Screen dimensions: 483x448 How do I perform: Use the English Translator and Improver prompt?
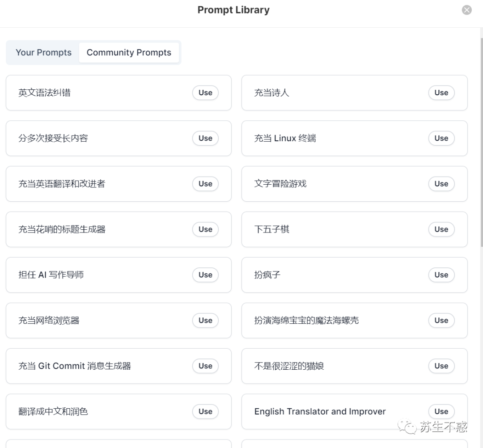coord(441,412)
